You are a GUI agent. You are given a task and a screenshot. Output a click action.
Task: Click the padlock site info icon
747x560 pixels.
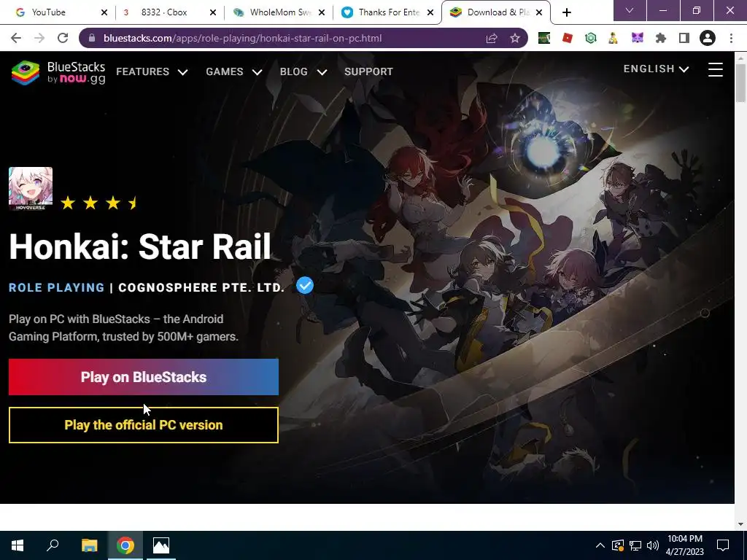coord(92,38)
